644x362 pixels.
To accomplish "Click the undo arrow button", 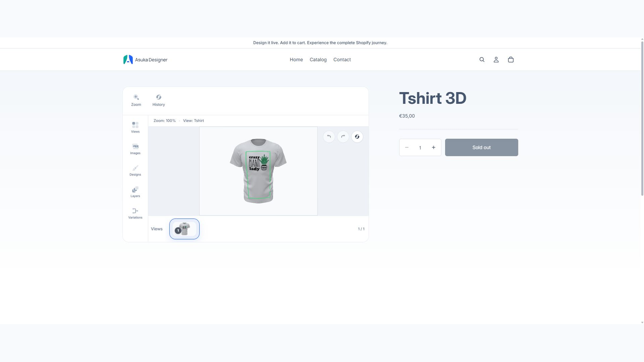I will (329, 137).
